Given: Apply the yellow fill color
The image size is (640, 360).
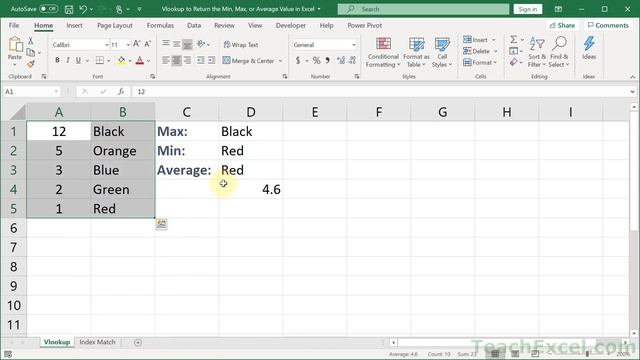Looking at the screenshot, I should (x=121, y=60).
